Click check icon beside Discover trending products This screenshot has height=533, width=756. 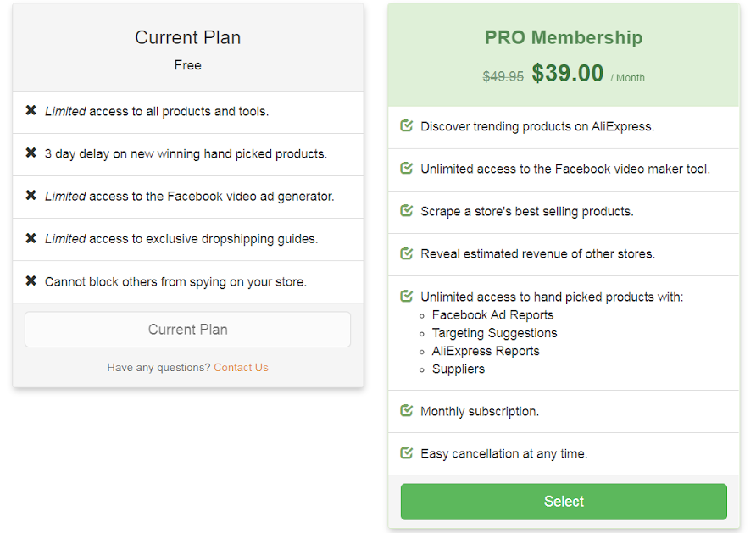tap(407, 126)
